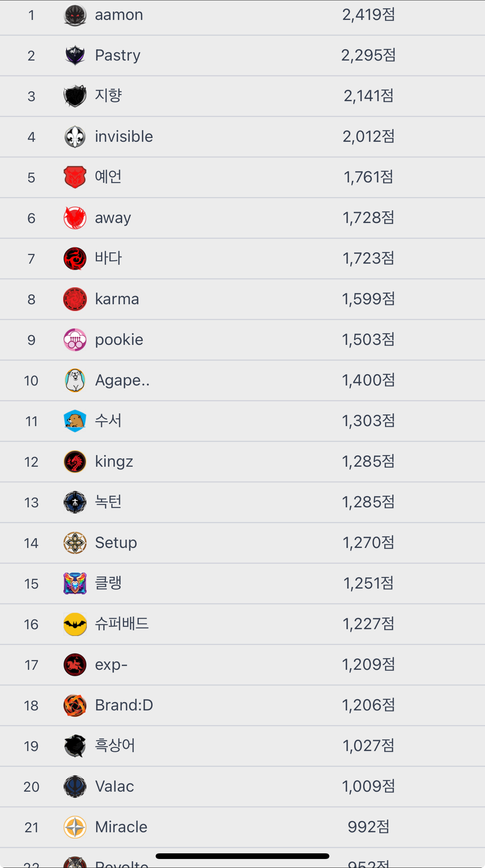Select the Setup guild name

tap(116, 543)
